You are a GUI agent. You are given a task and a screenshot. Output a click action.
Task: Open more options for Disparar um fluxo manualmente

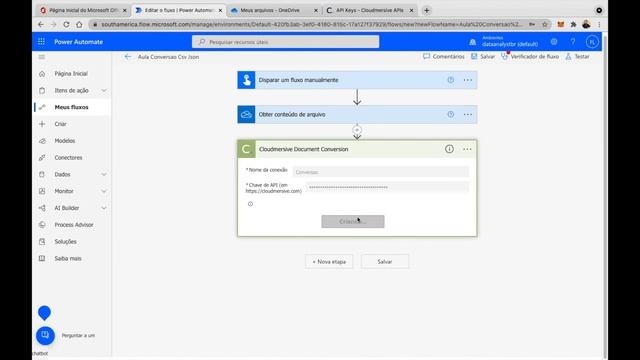point(468,80)
